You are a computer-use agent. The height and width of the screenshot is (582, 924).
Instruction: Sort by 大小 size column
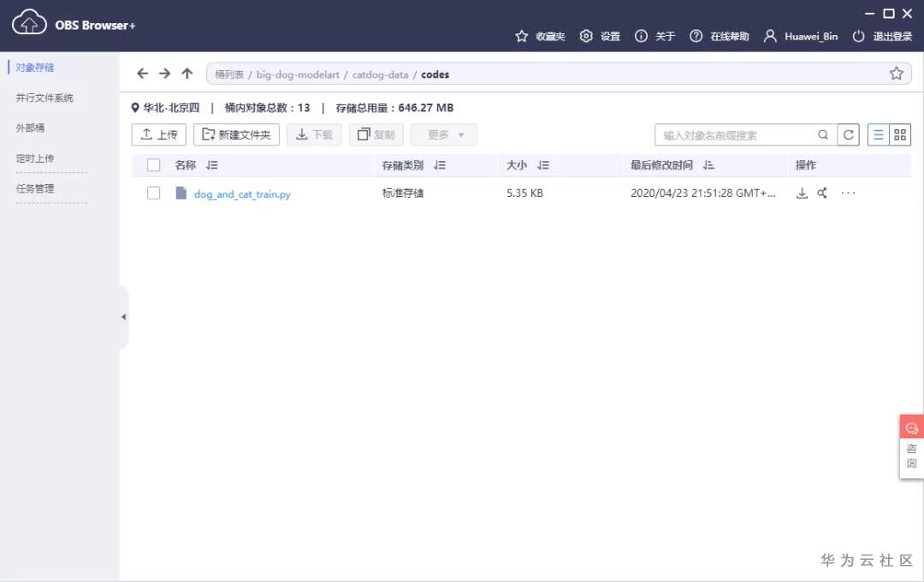pyautogui.click(x=542, y=165)
